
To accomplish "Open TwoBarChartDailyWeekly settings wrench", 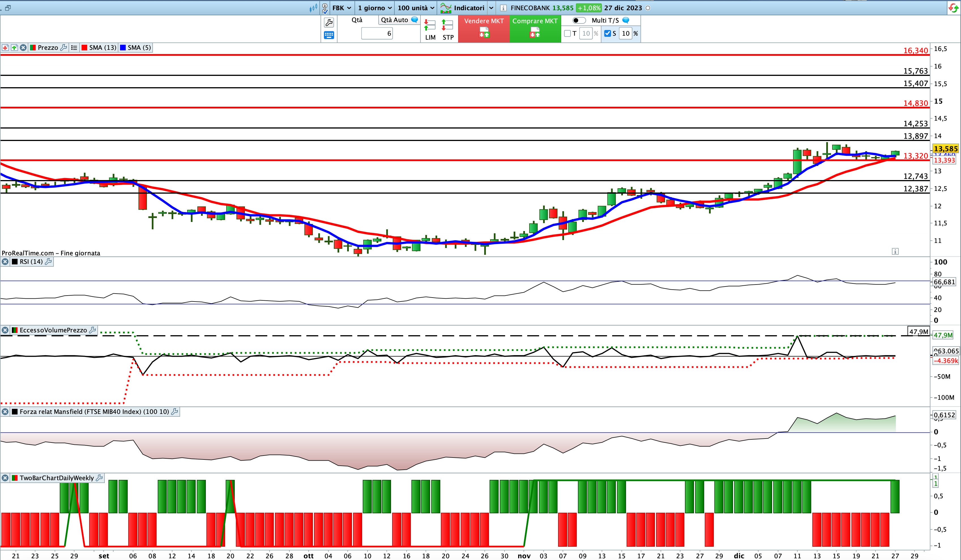I will click(99, 478).
